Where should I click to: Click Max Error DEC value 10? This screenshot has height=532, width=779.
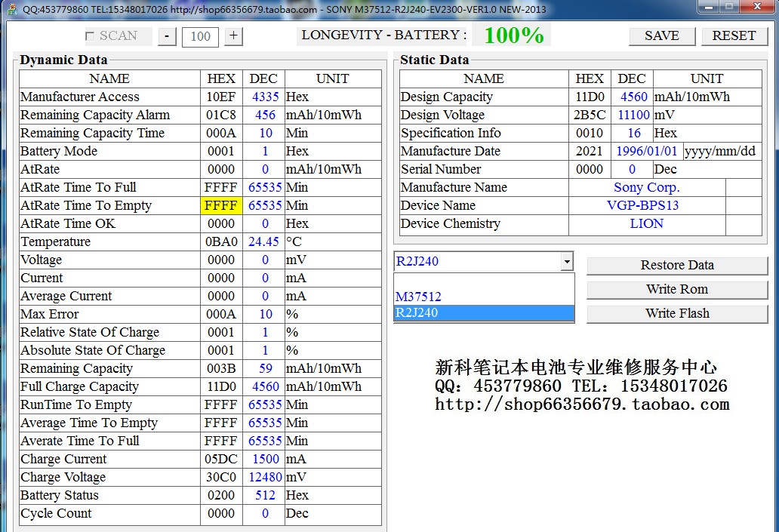263,315
